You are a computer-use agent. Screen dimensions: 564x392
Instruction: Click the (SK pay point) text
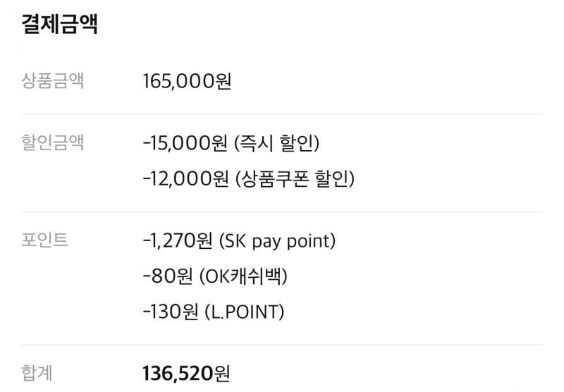[277, 241]
